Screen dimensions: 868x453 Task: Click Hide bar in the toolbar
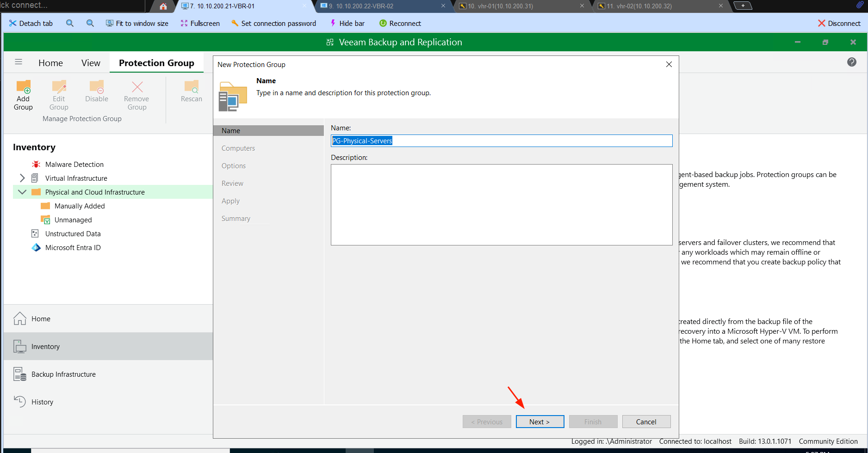[x=347, y=23]
